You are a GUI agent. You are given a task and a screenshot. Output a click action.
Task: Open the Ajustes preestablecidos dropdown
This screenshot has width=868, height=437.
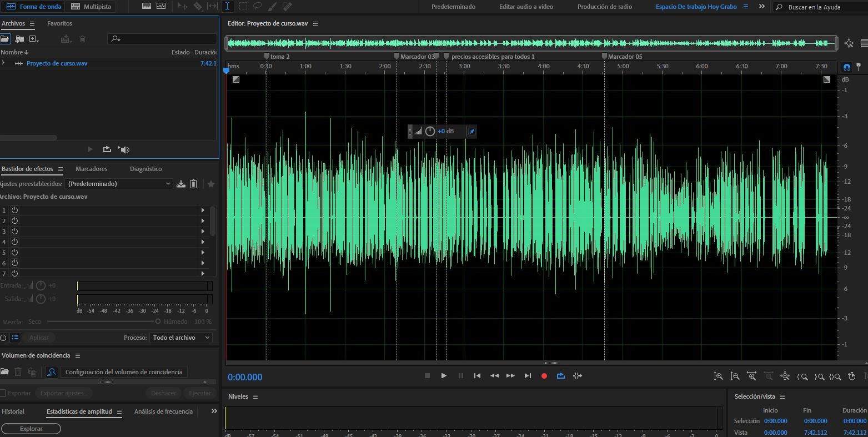[119, 184]
